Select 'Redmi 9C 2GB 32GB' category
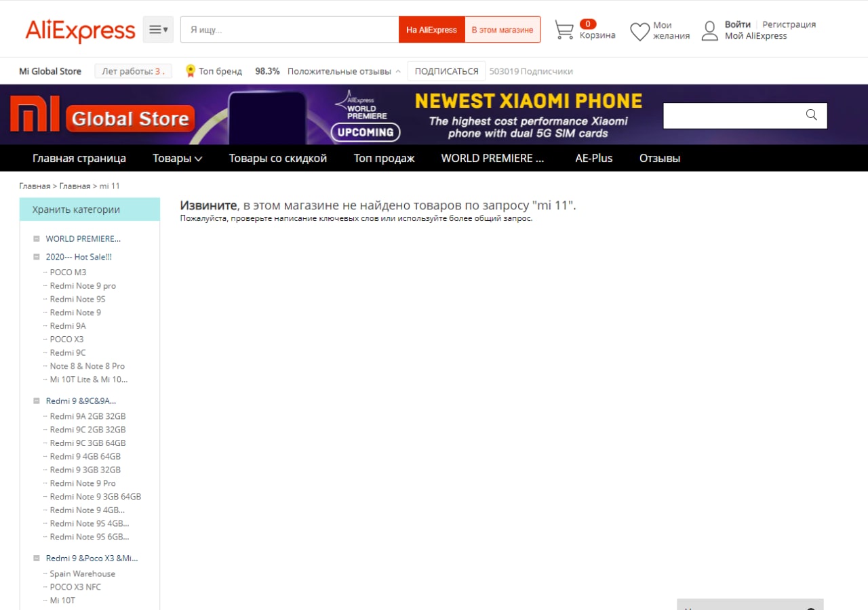Screen dimensions: 868x610 click(87, 430)
